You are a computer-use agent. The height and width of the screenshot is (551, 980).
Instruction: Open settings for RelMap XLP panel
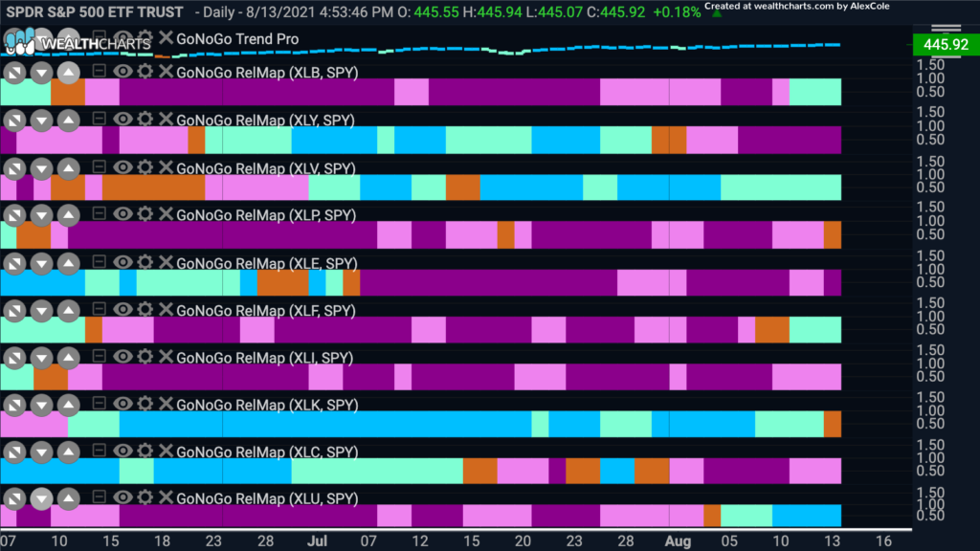(145, 213)
